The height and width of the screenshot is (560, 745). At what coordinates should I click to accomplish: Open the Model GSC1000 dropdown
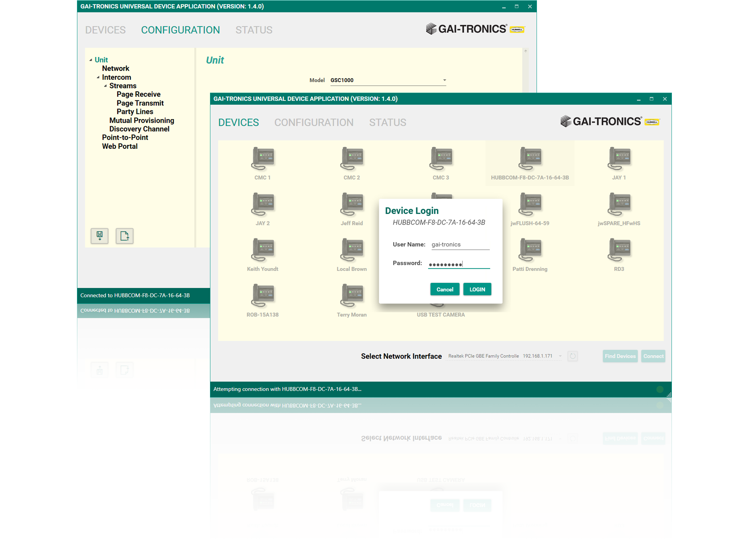[x=388, y=80]
